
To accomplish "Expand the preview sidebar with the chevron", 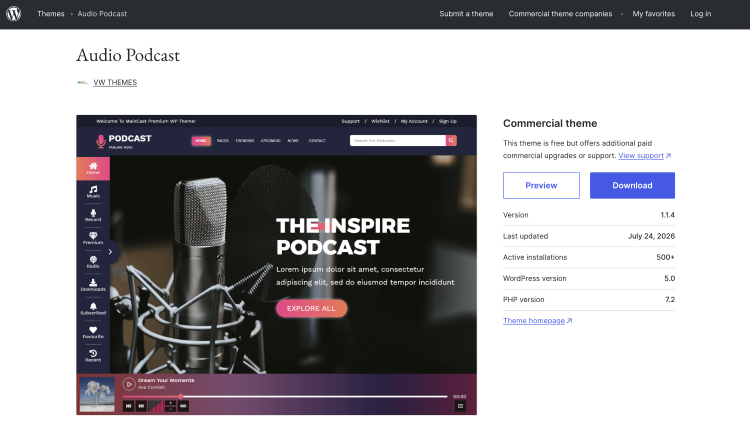I will tap(110, 252).
